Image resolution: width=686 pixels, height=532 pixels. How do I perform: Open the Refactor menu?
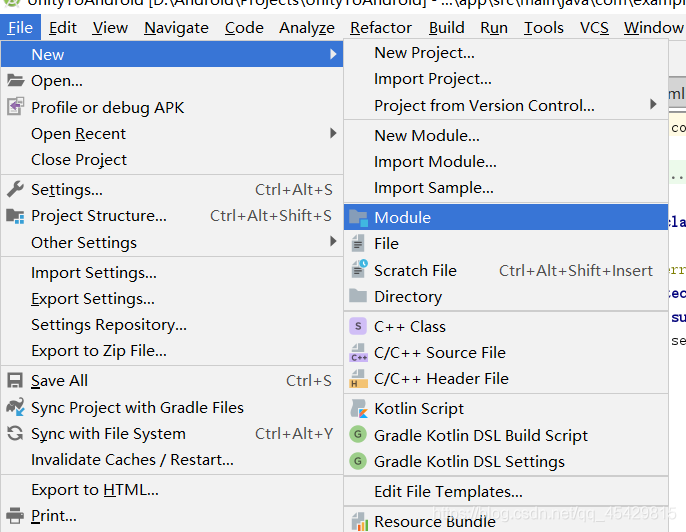click(x=380, y=28)
